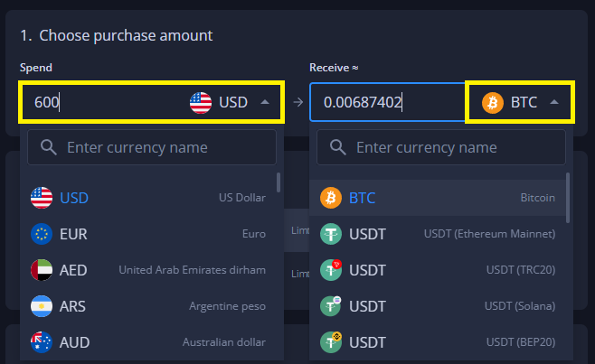Select EUR Euro from the currency list
This screenshot has width=595, height=364.
pyautogui.click(x=149, y=234)
